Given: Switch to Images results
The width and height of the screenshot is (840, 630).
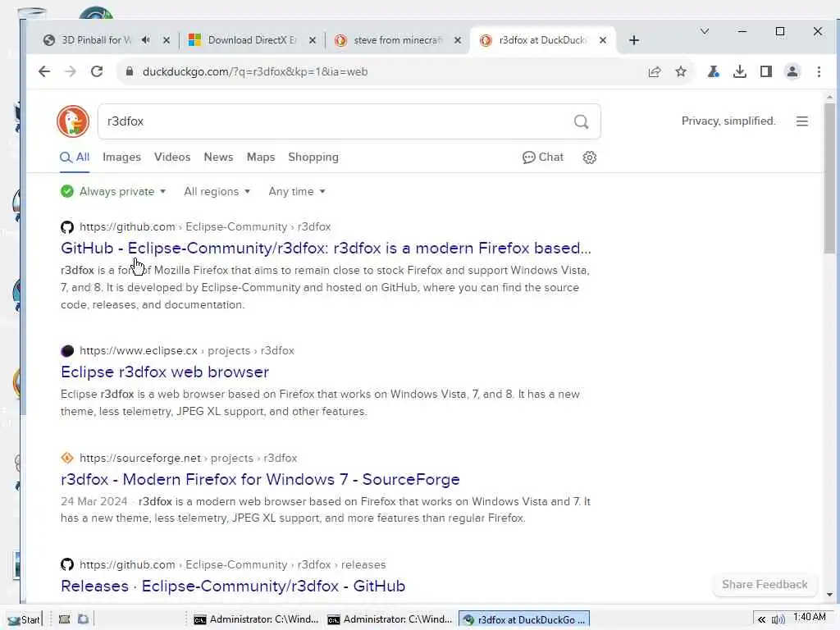Looking at the screenshot, I should point(121,157).
